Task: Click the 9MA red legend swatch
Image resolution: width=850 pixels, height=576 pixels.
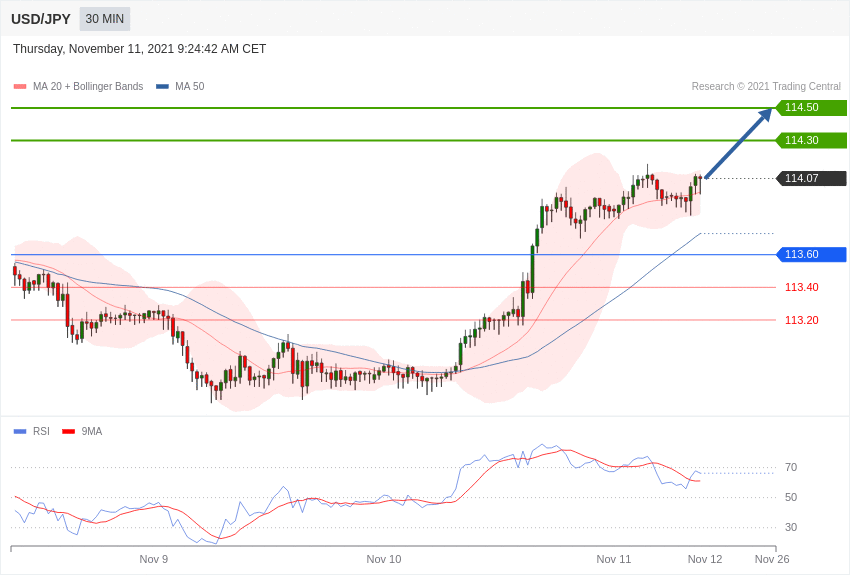Action: [69, 431]
